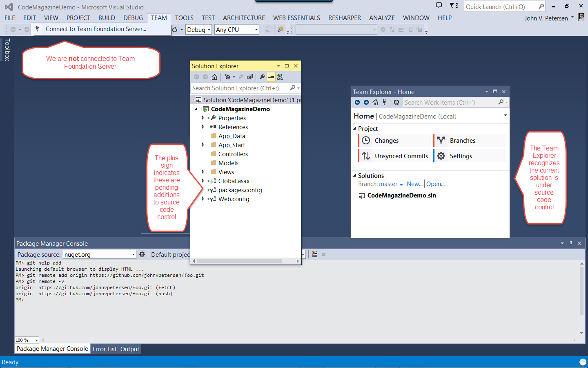Screen dimensions: 588x368
Task: Open Home page dropdown arrow in Team Explorer
Action: point(506,116)
